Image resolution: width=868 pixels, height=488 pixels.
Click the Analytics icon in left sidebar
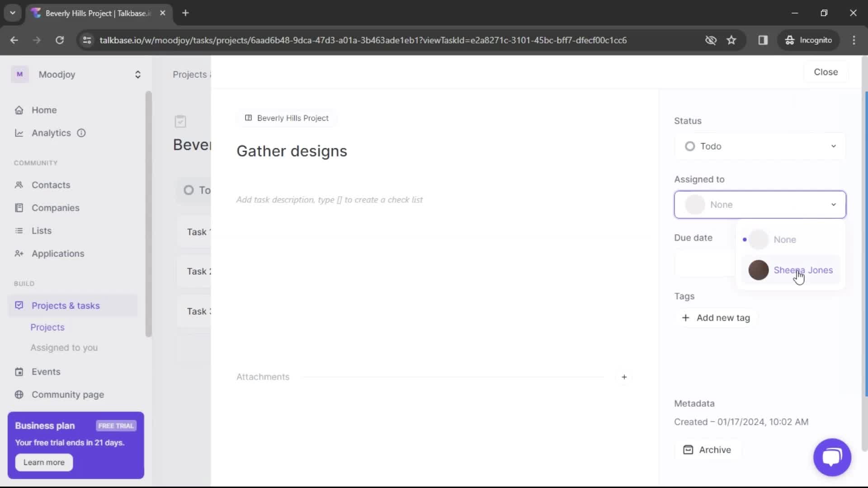point(19,133)
